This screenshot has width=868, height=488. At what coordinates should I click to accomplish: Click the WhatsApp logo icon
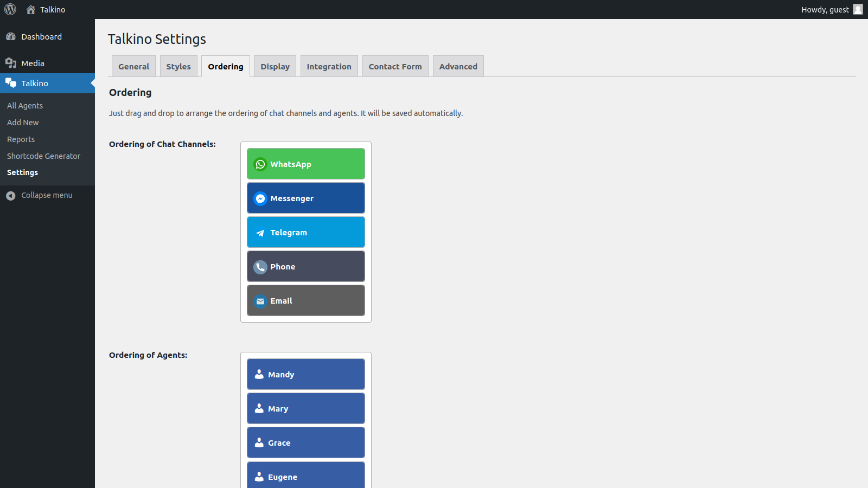click(260, 164)
